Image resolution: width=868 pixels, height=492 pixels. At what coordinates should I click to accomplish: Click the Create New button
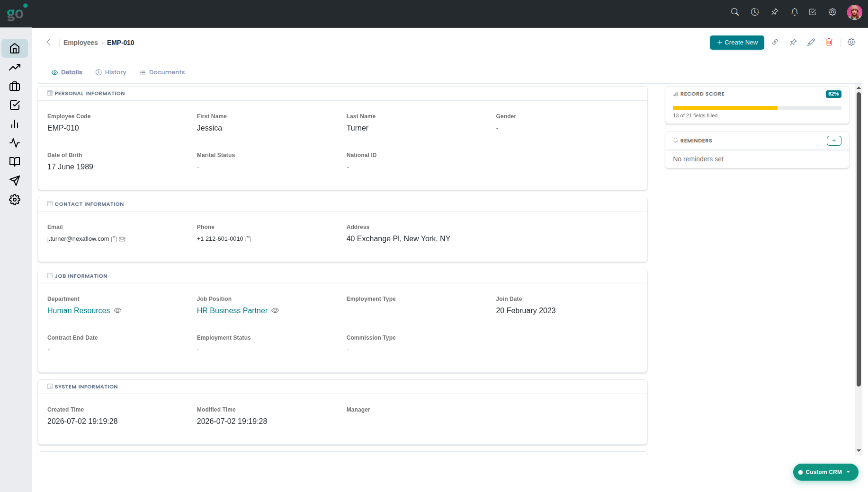(x=737, y=43)
